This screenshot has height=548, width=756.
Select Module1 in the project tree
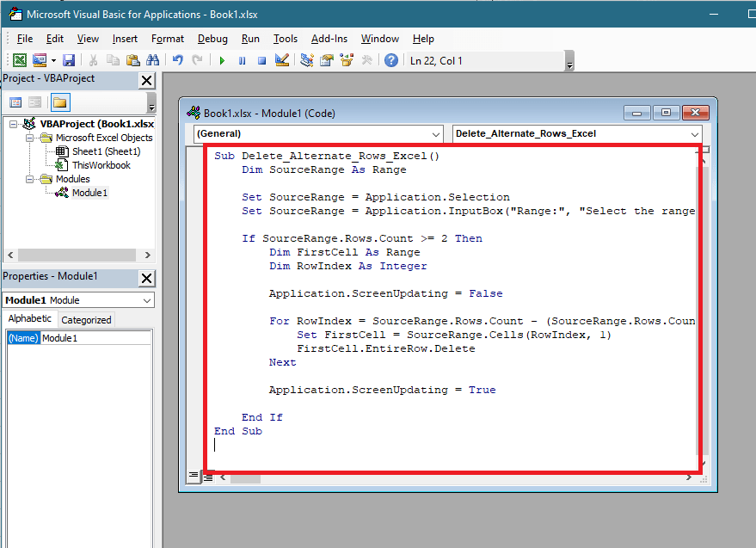(x=89, y=193)
